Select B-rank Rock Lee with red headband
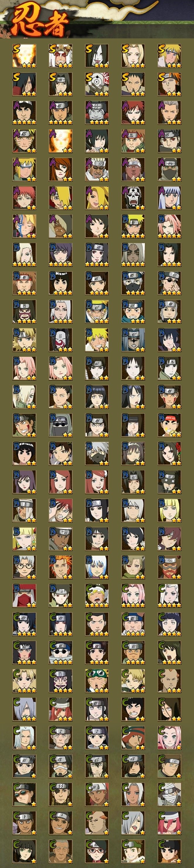 pos(169,425)
